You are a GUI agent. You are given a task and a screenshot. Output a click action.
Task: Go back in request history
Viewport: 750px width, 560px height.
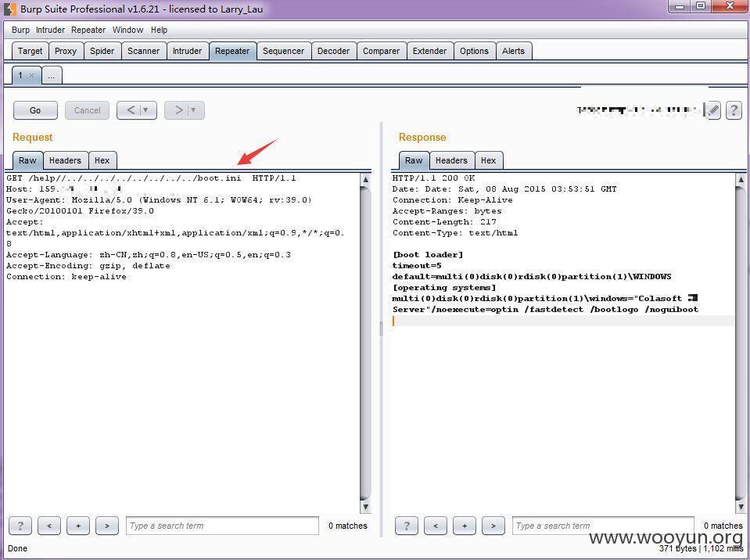pos(131,110)
